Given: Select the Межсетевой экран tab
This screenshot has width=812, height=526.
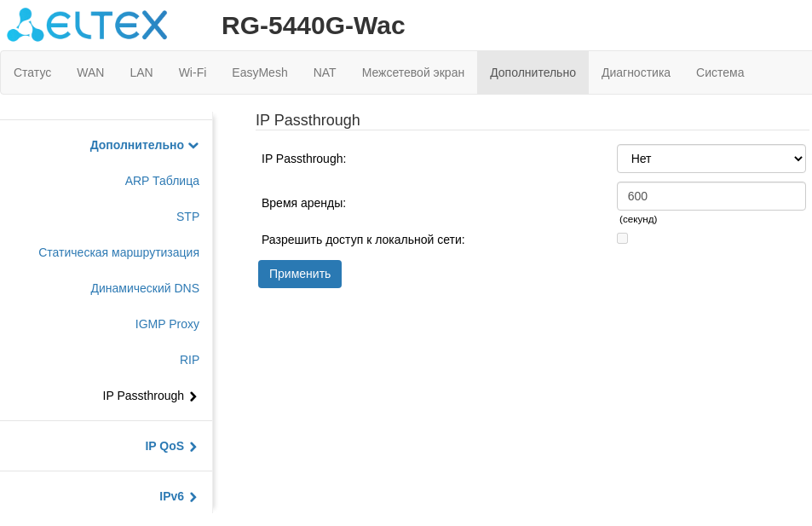Looking at the screenshot, I should (x=413, y=72).
